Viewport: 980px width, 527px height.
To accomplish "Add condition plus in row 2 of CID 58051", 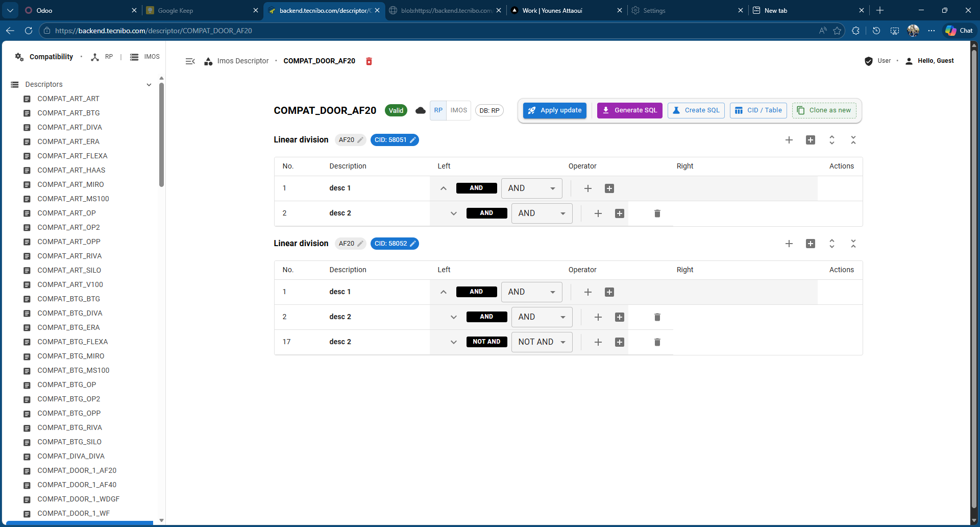I will (598, 213).
